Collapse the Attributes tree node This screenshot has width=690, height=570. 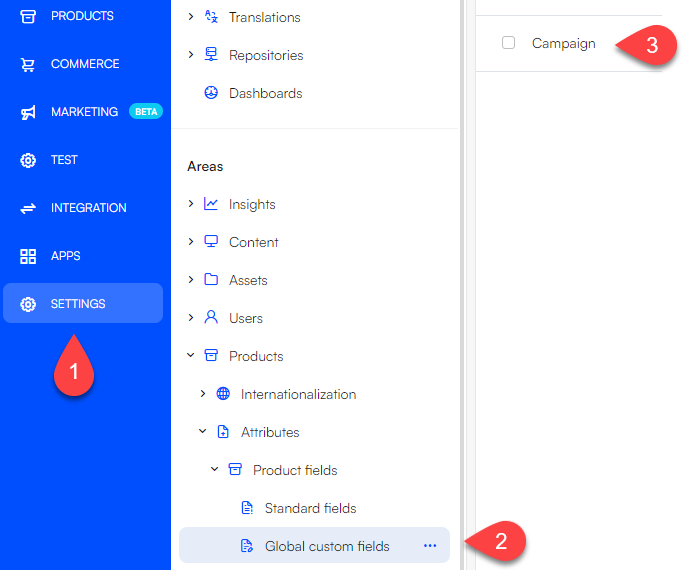click(203, 432)
